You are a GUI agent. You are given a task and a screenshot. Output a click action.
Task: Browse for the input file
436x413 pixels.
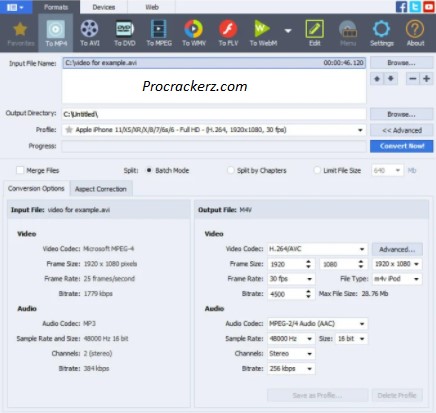point(401,63)
